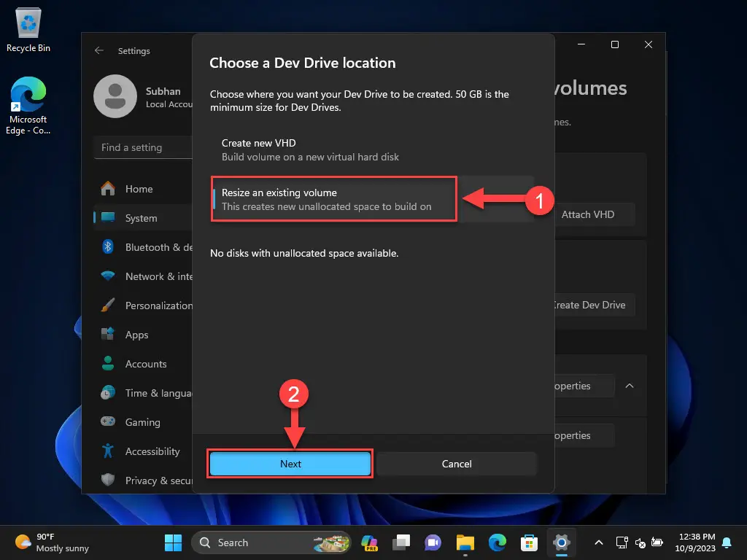Open the user profile avatar Subhan
Image resolution: width=747 pixels, height=560 pixels.
[115, 96]
